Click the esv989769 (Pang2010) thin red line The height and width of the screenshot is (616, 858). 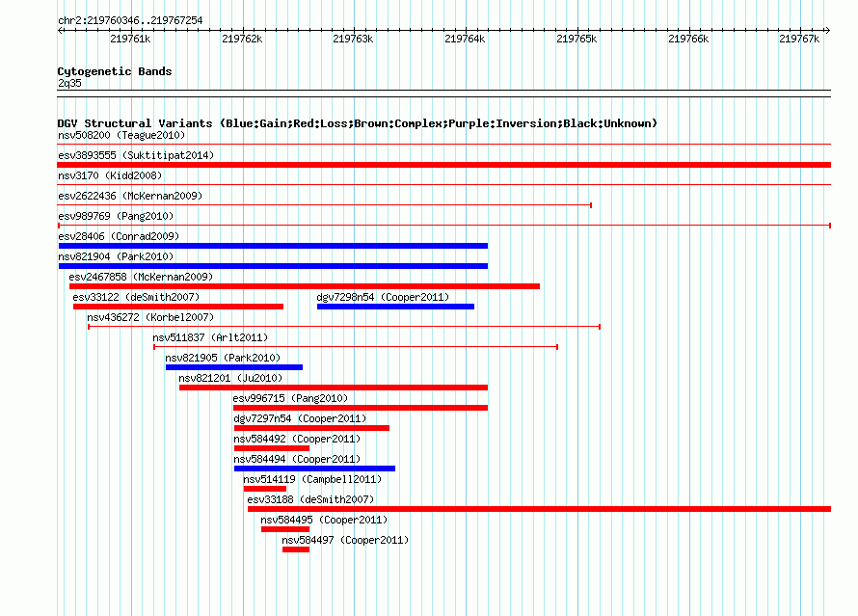coord(444,226)
